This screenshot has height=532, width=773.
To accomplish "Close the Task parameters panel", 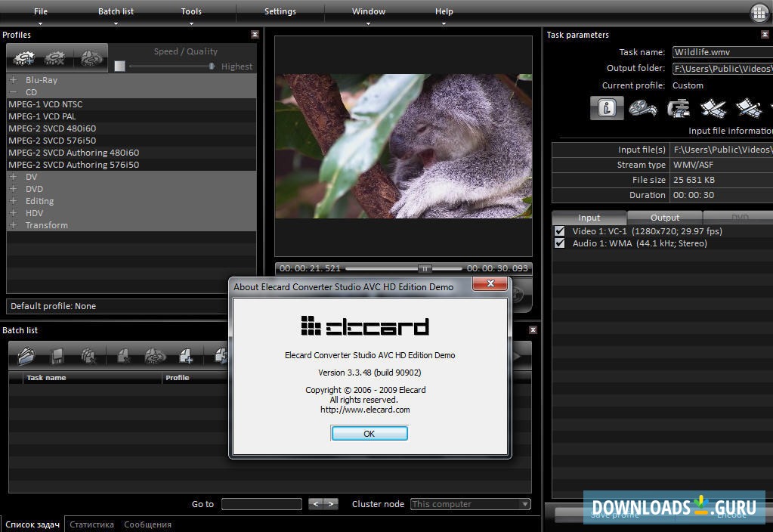I will coord(765,35).
